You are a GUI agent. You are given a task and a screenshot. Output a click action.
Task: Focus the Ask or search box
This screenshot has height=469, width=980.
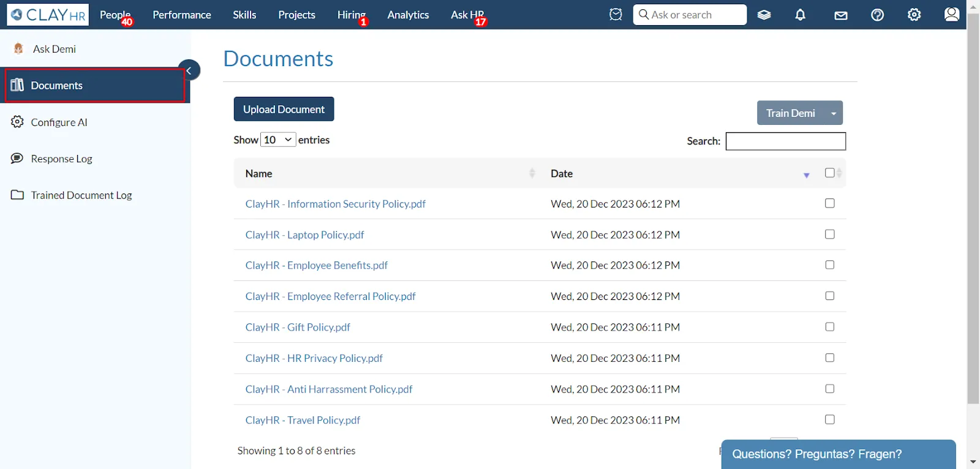pos(690,15)
